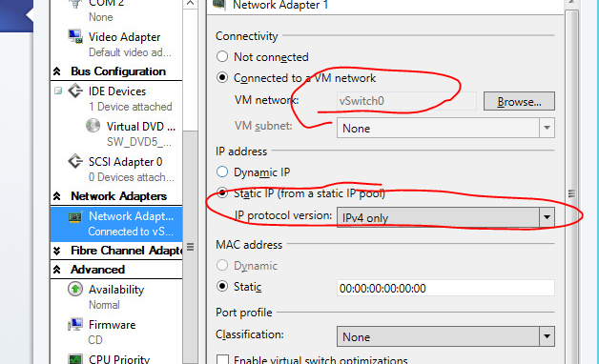Select the highlighted Network Adapter item

click(116, 224)
